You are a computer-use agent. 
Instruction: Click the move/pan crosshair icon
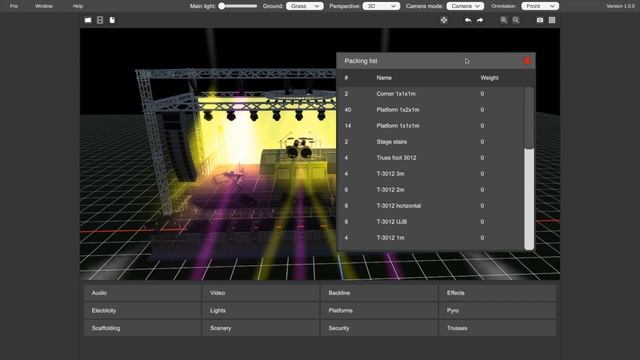444,20
